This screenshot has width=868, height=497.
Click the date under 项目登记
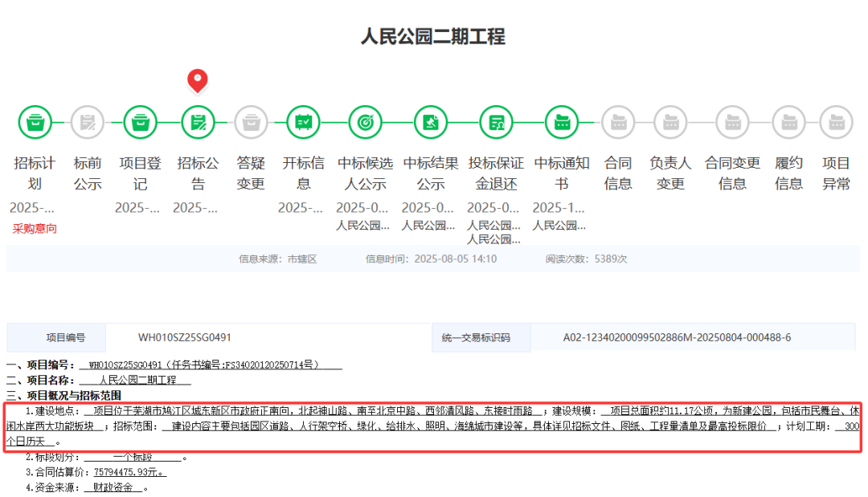[137, 208]
